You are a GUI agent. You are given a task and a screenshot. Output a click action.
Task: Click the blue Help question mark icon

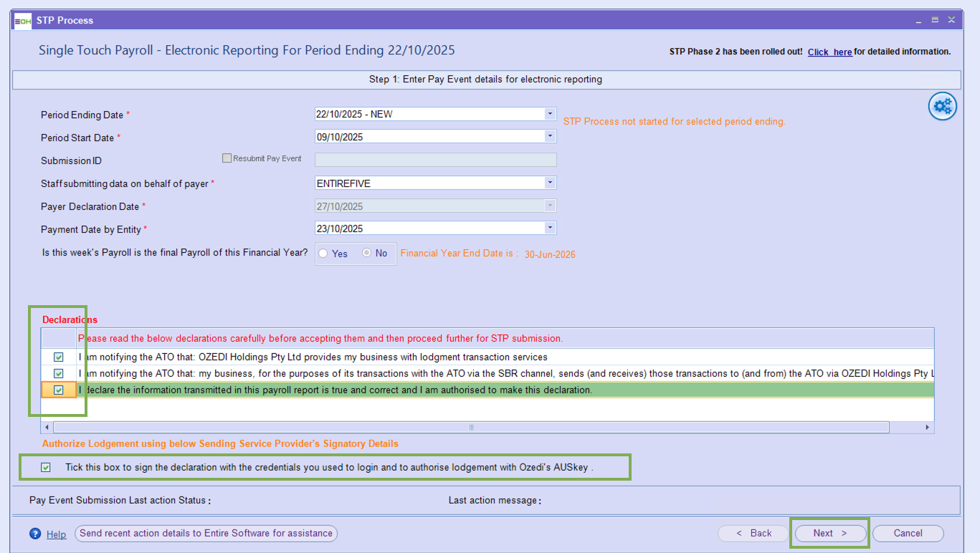(x=35, y=534)
